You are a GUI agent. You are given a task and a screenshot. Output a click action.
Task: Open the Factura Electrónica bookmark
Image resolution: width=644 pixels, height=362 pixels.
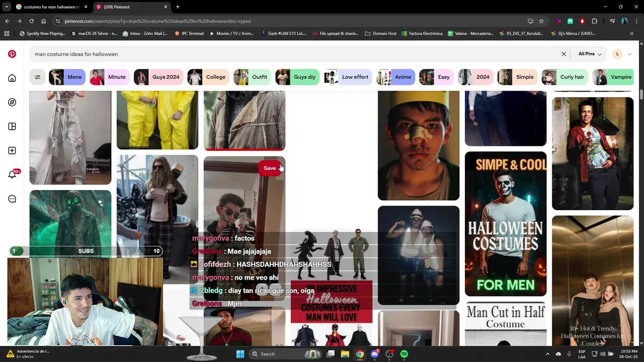pyautogui.click(x=422, y=33)
